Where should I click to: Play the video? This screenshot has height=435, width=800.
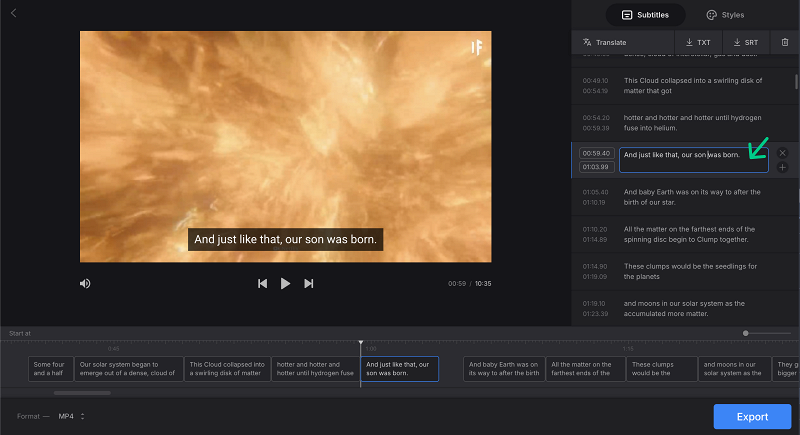coord(285,284)
